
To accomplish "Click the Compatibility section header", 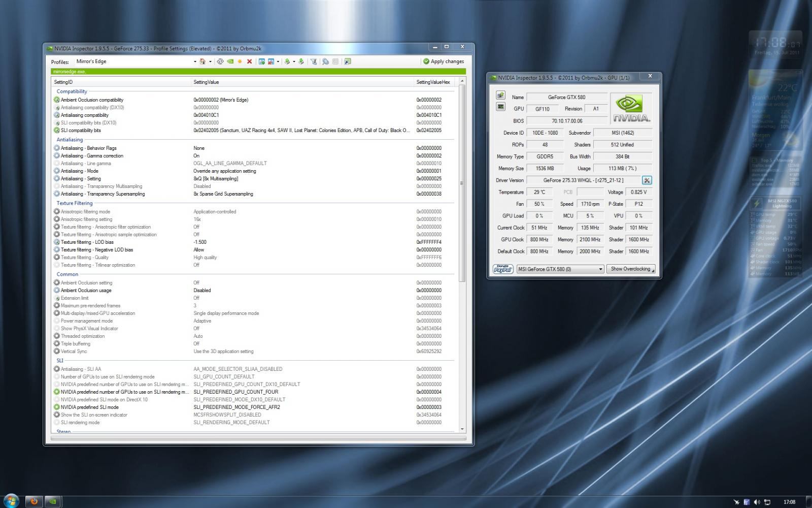I will pyautogui.click(x=72, y=91).
